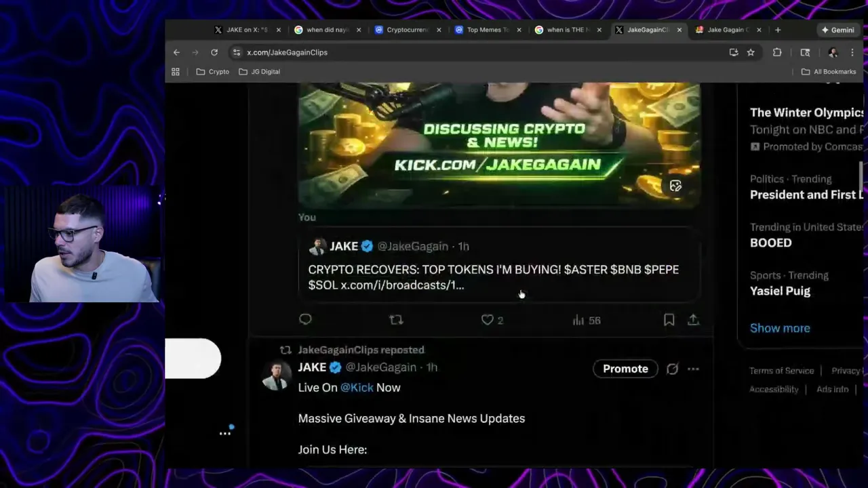Image resolution: width=868 pixels, height=488 pixels.
Task: Open Ads info footer link
Action: point(833,389)
